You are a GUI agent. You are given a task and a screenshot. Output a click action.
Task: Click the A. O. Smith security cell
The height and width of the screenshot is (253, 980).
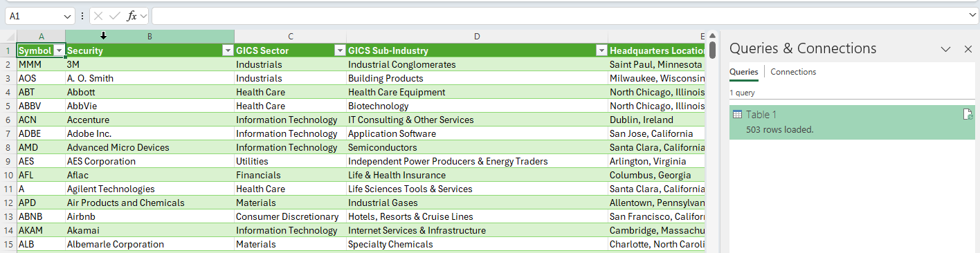(x=149, y=78)
